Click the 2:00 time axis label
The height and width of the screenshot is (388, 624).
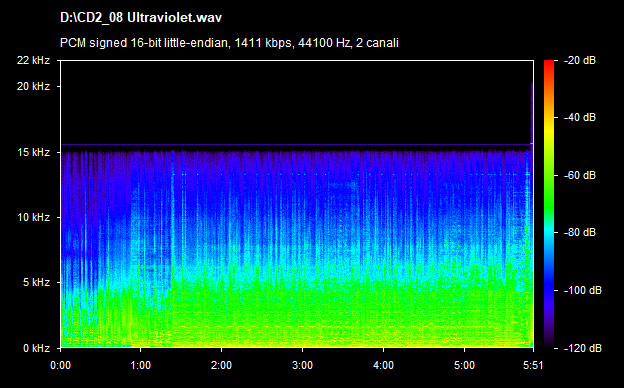(221, 365)
